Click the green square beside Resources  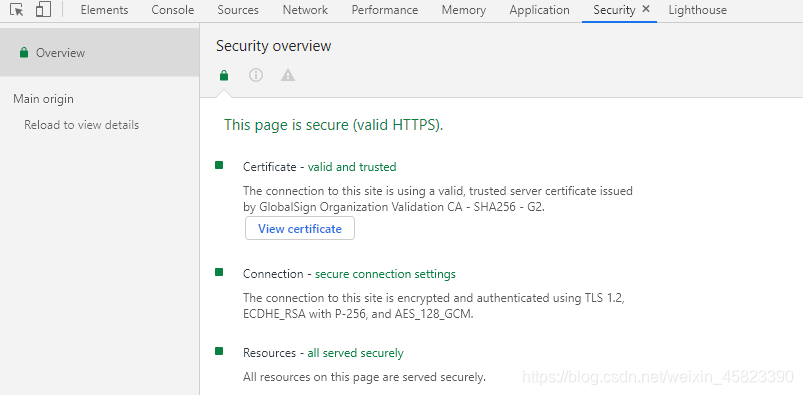219,351
